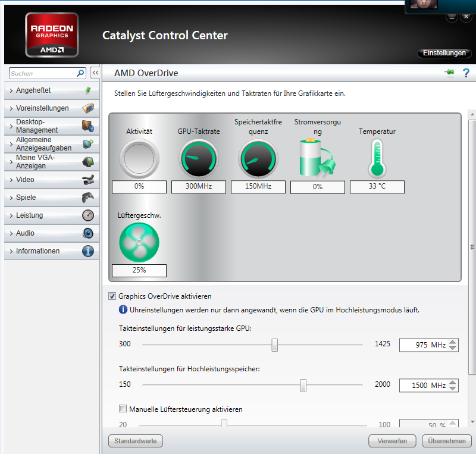
Task: Click the Lüftergeschw. fan icon
Action: coord(139,242)
